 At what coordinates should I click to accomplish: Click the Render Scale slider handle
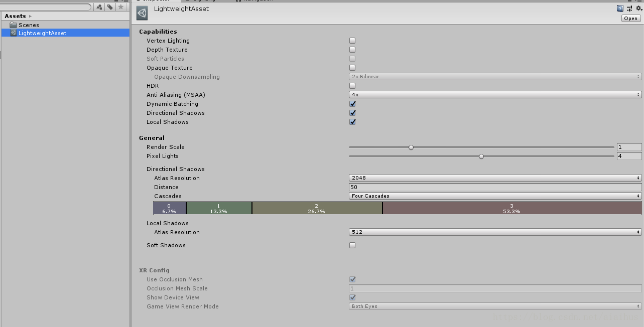[x=411, y=147]
